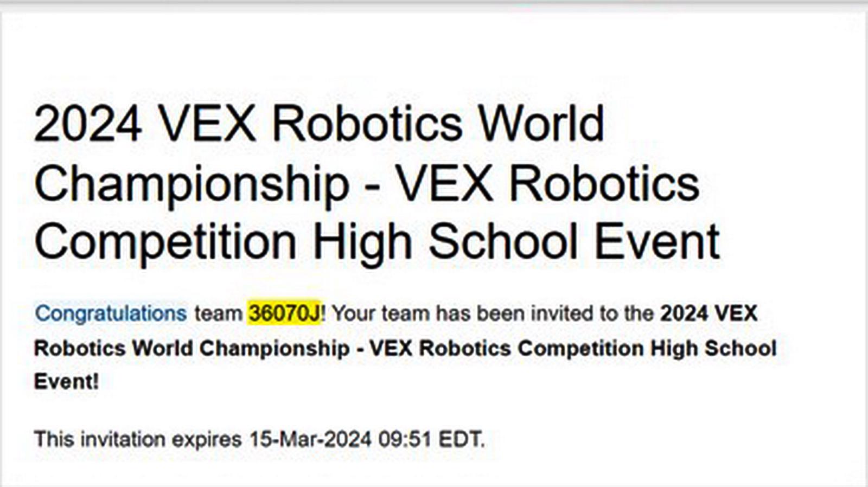The width and height of the screenshot is (868, 487).
Task: Click the highlighted team number 36070J
Action: coord(285,313)
